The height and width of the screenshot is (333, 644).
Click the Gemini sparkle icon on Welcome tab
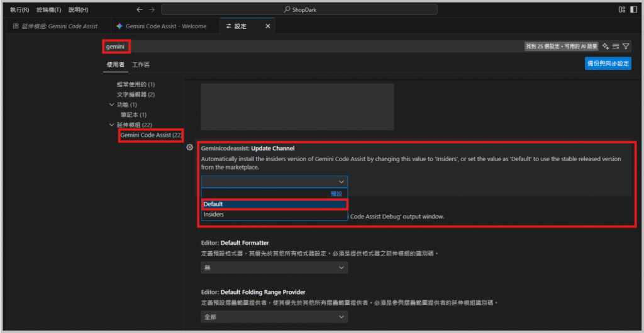(119, 26)
